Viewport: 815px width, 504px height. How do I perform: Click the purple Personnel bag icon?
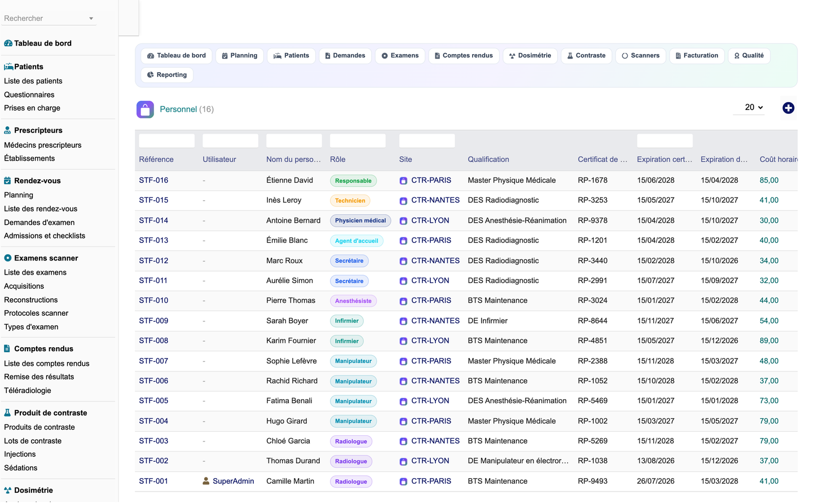pyautogui.click(x=145, y=109)
